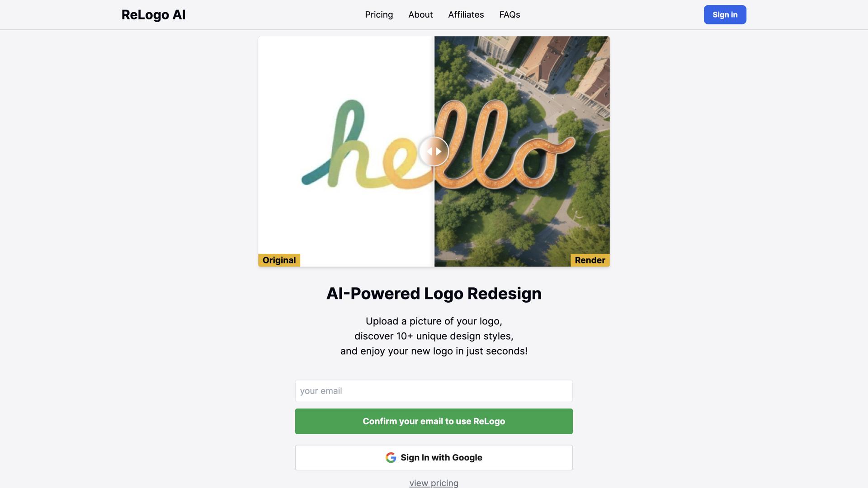This screenshot has height=488, width=868.
Task: Click the ReLogo AI brand logo
Action: (153, 14)
